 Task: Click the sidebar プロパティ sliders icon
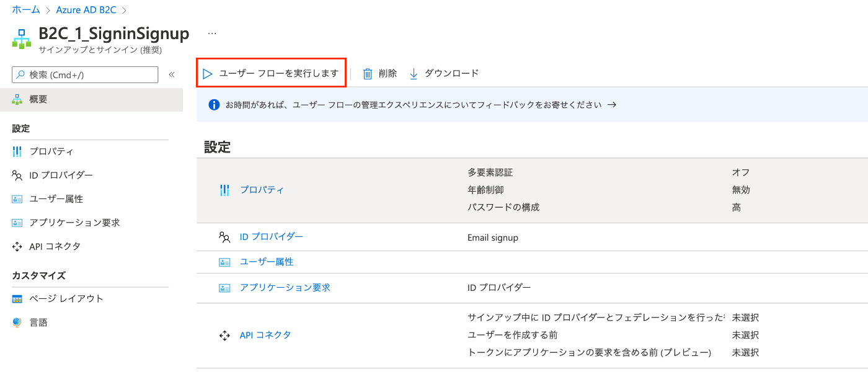[17, 152]
